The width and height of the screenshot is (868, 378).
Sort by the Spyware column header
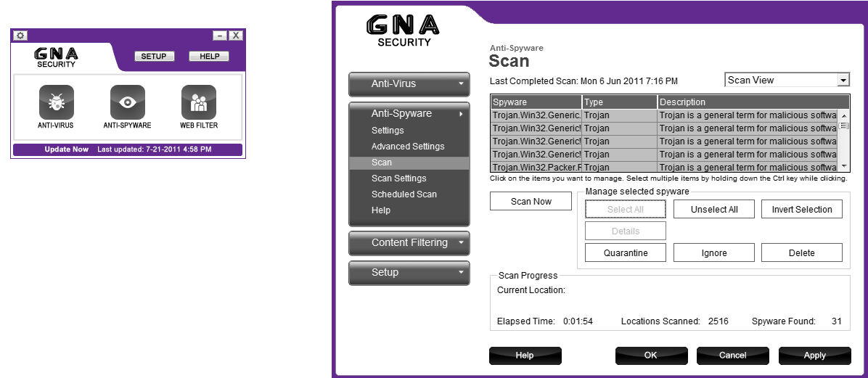click(536, 102)
